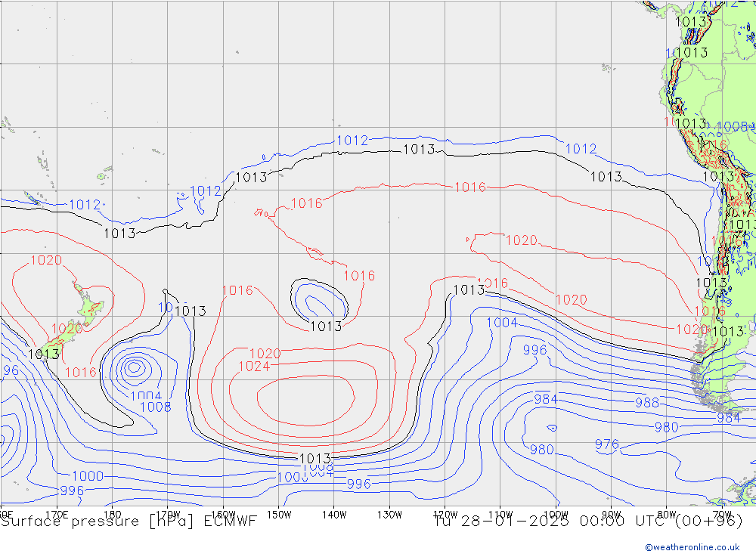The image size is (756, 554).
Task: Click the 'Surface pressure [hPa] ECMWF' title text
Action: click(129, 522)
